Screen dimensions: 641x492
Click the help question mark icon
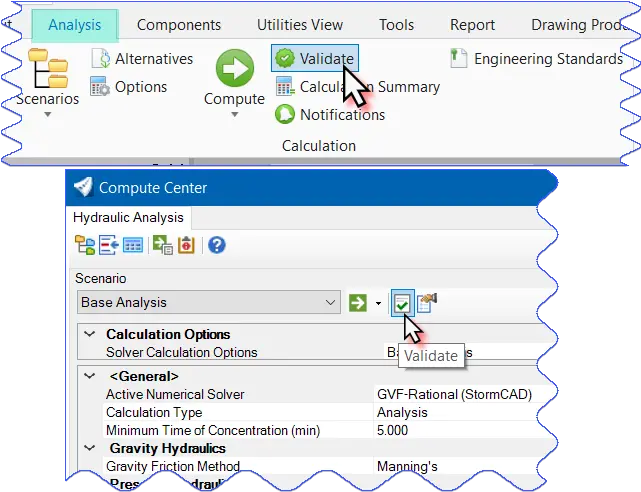(216, 245)
